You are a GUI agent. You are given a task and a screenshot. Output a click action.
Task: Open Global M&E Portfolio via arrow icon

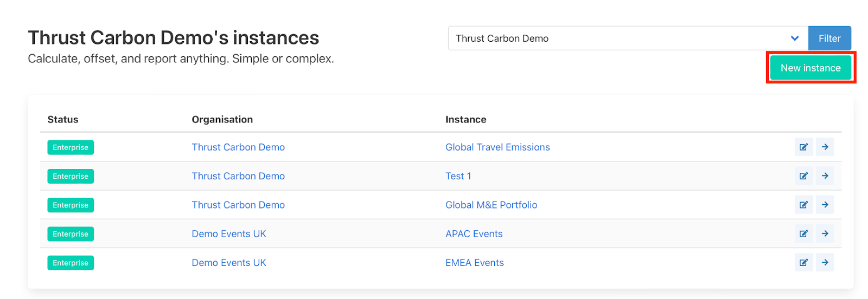pos(825,205)
